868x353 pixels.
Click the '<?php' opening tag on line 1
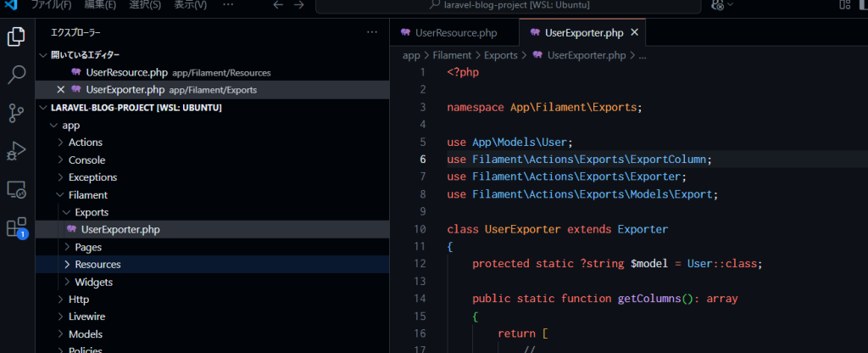point(463,72)
